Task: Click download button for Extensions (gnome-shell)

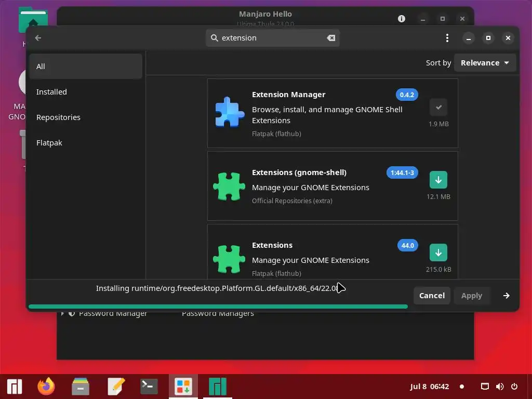Action: point(438,180)
